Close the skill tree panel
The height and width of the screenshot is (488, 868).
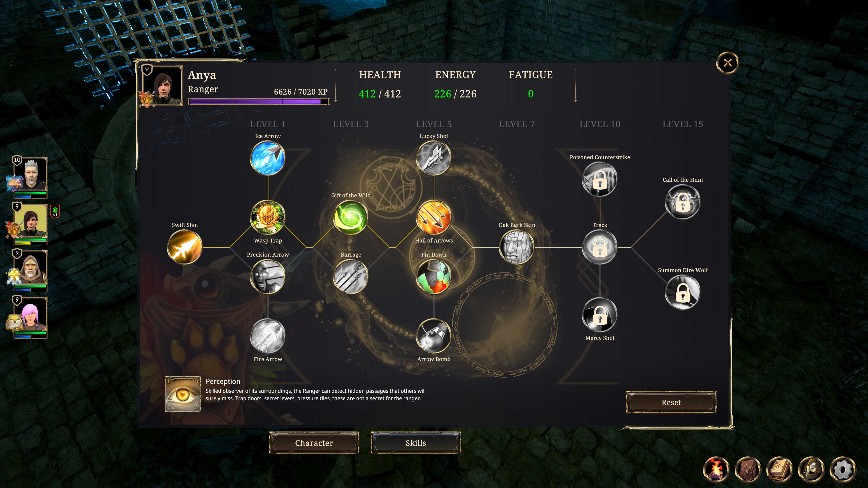(727, 63)
